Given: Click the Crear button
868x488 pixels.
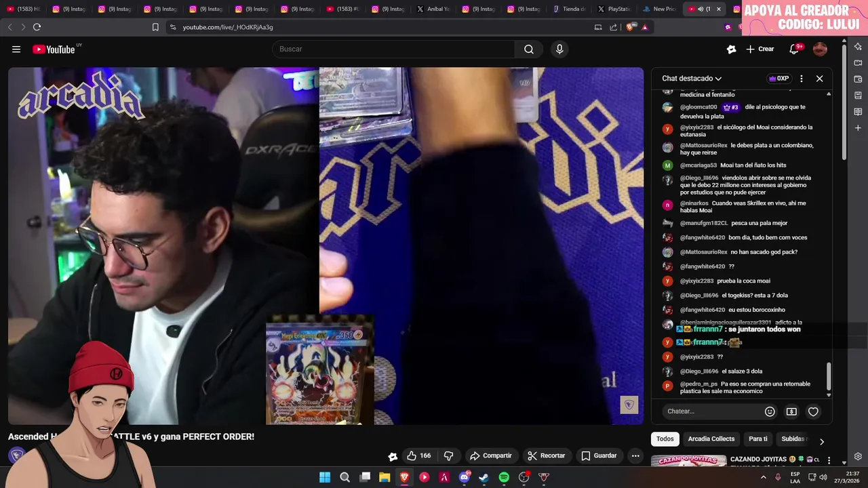Looking at the screenshot, I should click(760, 49).
